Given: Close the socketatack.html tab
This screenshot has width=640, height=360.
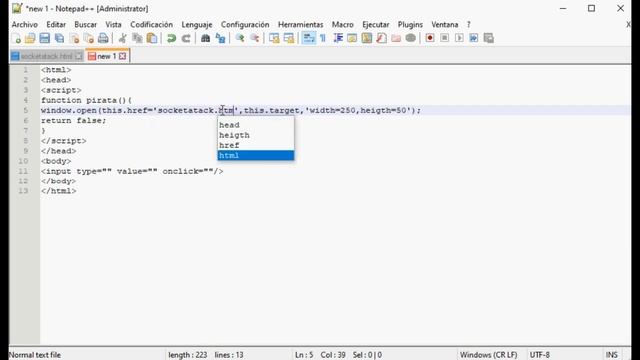Looking at the screenshot, I should pos(79,56).
